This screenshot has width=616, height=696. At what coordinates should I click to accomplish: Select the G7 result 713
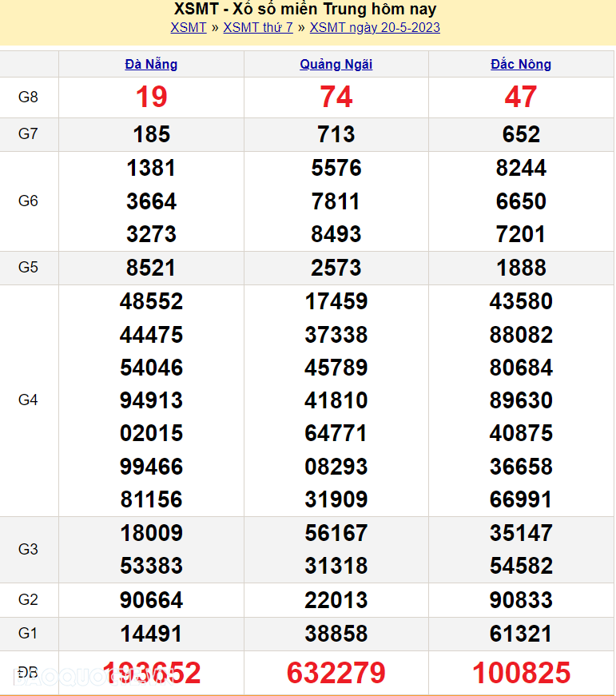tap(336, 134)
